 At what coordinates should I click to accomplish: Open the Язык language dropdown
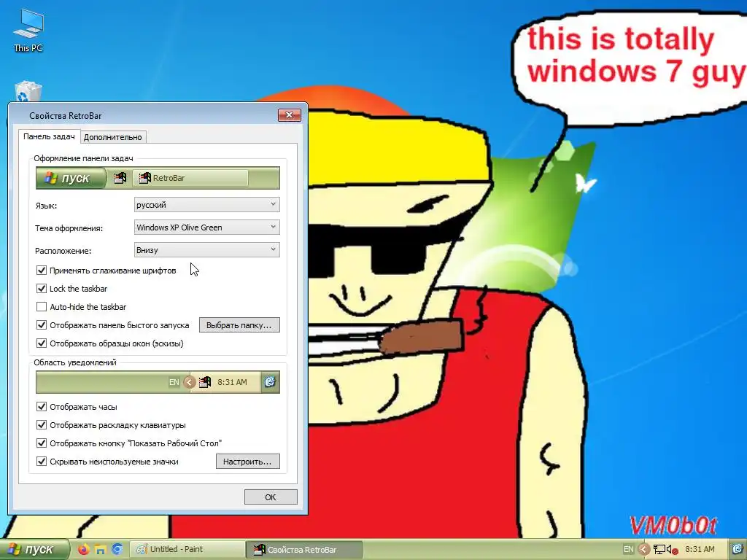click(x=206, y=205)
